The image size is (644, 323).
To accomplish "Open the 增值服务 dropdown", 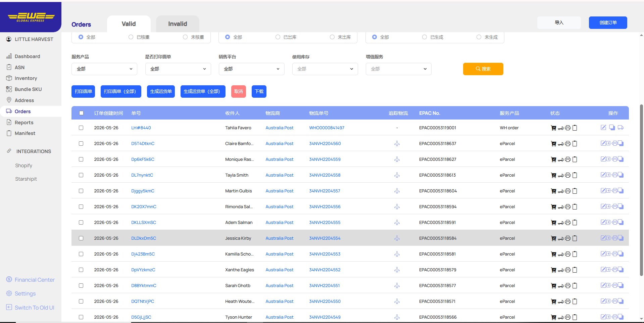I will (x=399, y=69).
